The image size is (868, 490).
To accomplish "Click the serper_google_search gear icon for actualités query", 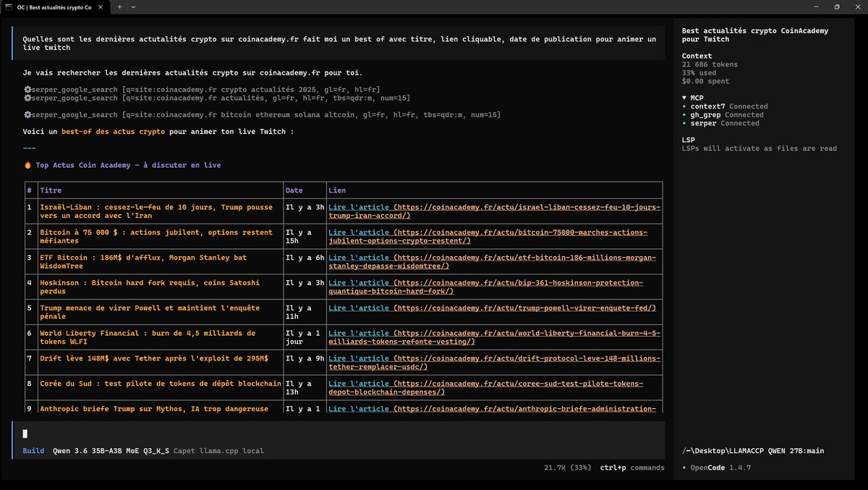I will [x=27, y=98].
